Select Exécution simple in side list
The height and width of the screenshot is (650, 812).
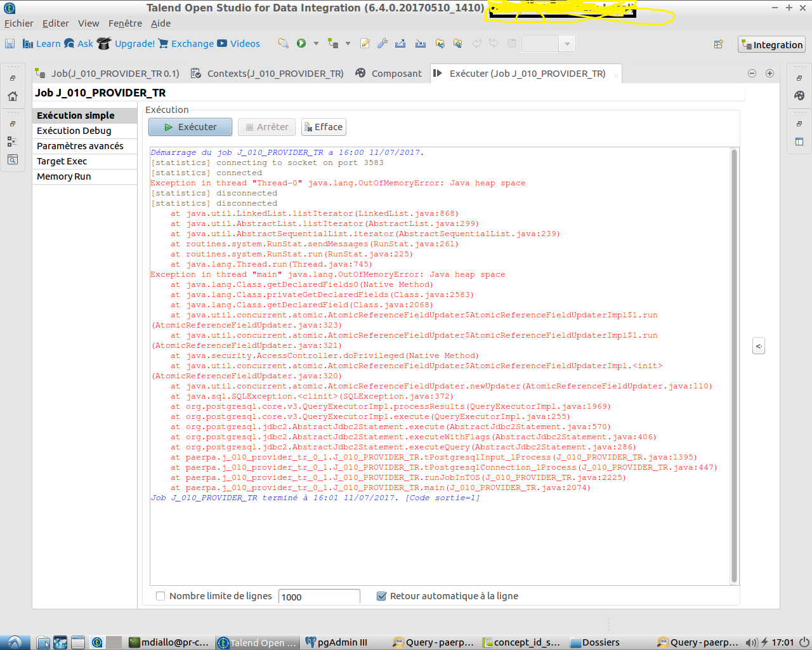tap(84, 116)
